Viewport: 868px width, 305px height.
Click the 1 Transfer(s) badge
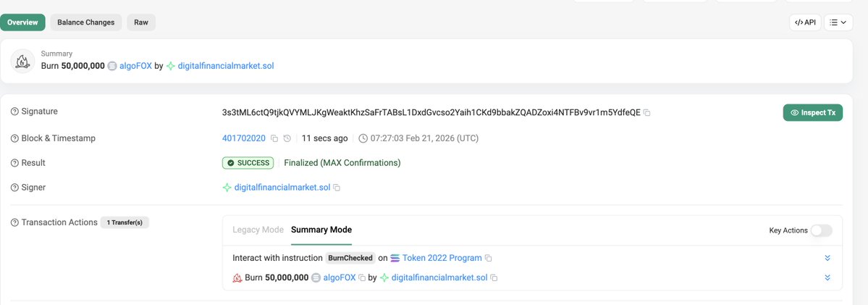click(125, 222)
